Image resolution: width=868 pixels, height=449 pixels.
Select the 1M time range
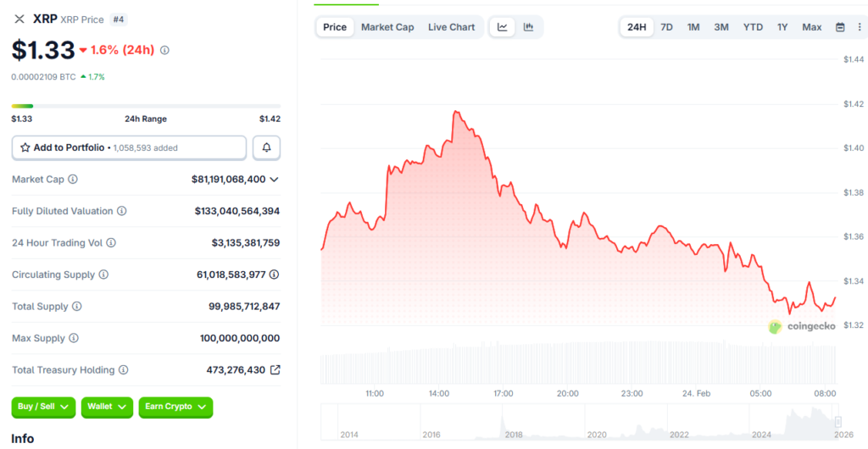(x=693, y=27)
